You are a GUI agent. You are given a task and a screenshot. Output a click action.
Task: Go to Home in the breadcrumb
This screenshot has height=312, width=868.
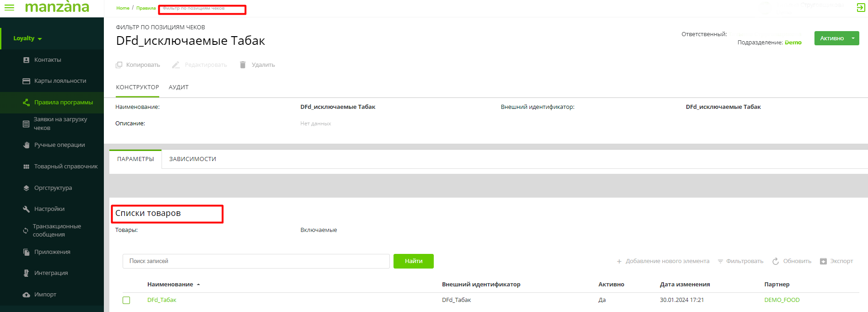pyautogui.click(x=123, y=8)
